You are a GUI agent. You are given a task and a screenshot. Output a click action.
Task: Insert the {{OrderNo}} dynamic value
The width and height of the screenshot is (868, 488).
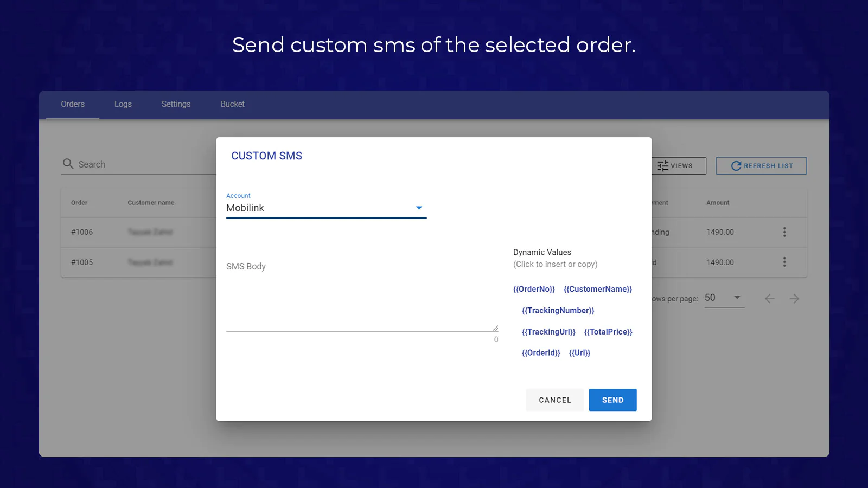[x=534, y=289]
